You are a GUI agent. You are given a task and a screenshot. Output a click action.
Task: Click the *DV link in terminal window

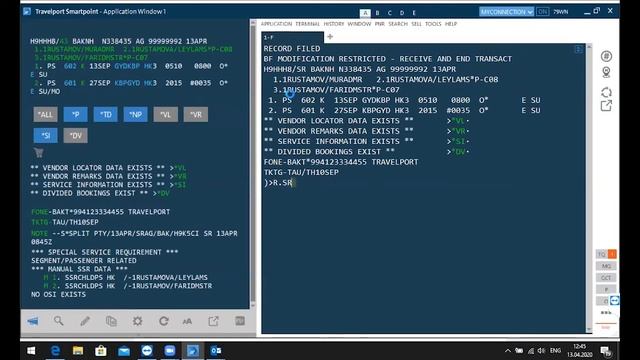(x=459, y=152)
